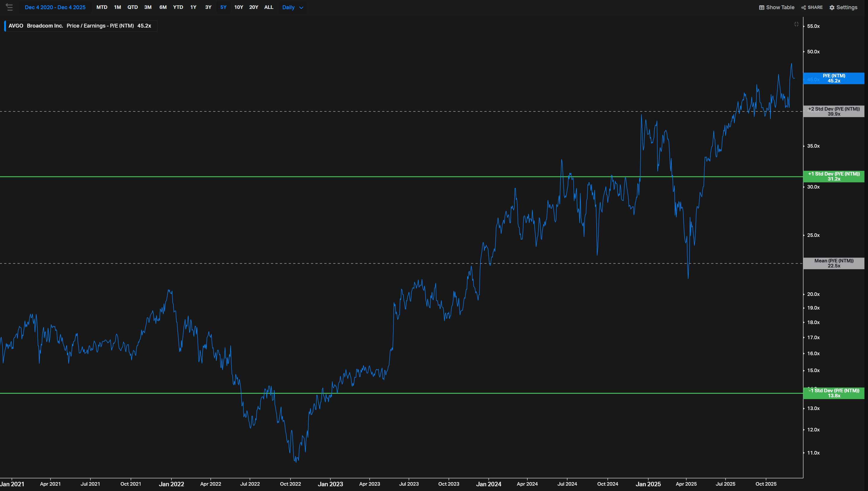Click the collapse chart icon

[796, 24]
